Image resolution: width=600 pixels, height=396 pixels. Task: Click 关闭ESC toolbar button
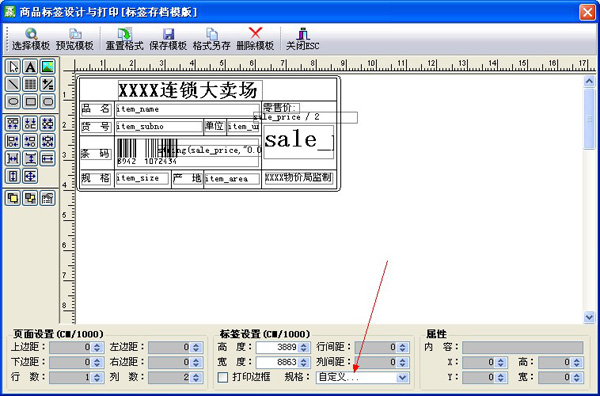tap(303, 39)
